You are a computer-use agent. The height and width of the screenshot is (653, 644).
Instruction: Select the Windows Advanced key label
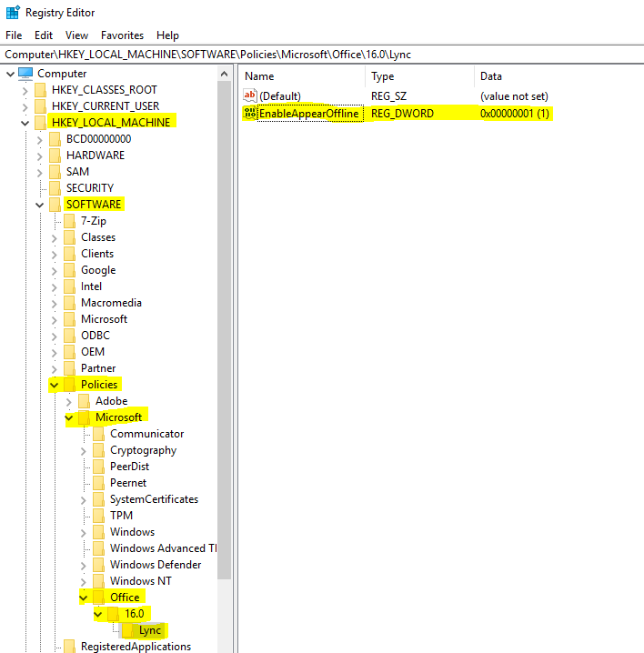pyautogui.click(x=164, y=548)
